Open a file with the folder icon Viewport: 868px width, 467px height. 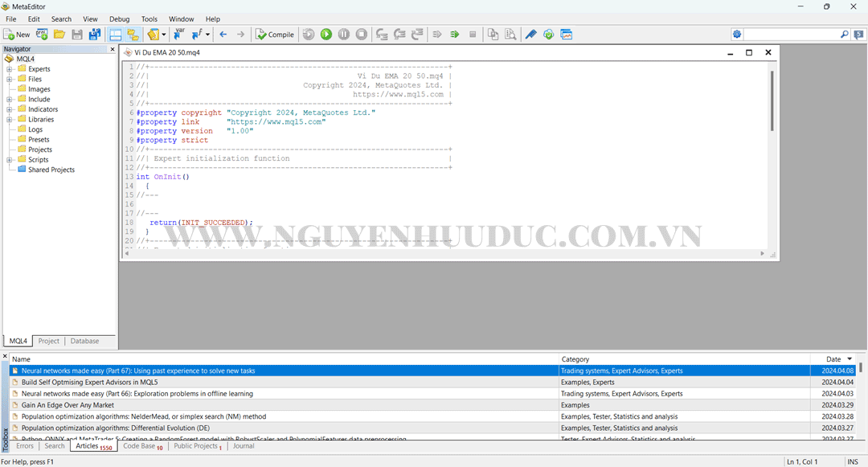coord(59,35)
